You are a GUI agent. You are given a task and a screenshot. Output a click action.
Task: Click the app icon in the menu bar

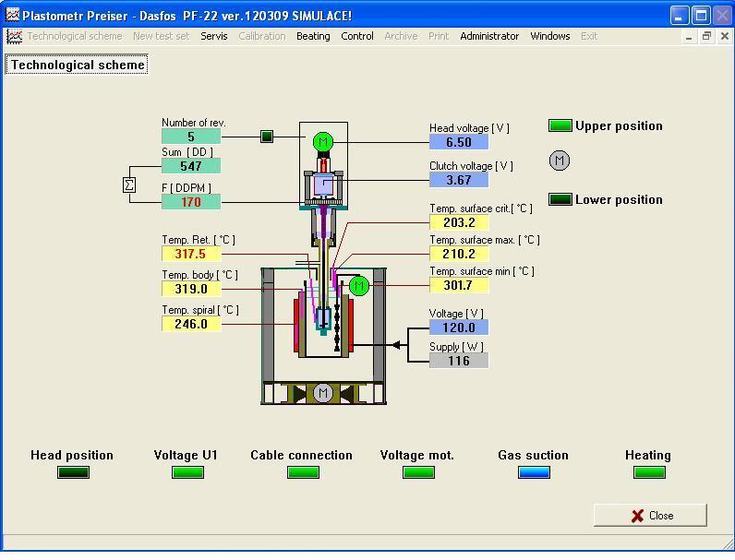pyautogui.click(x=14, y=37)
